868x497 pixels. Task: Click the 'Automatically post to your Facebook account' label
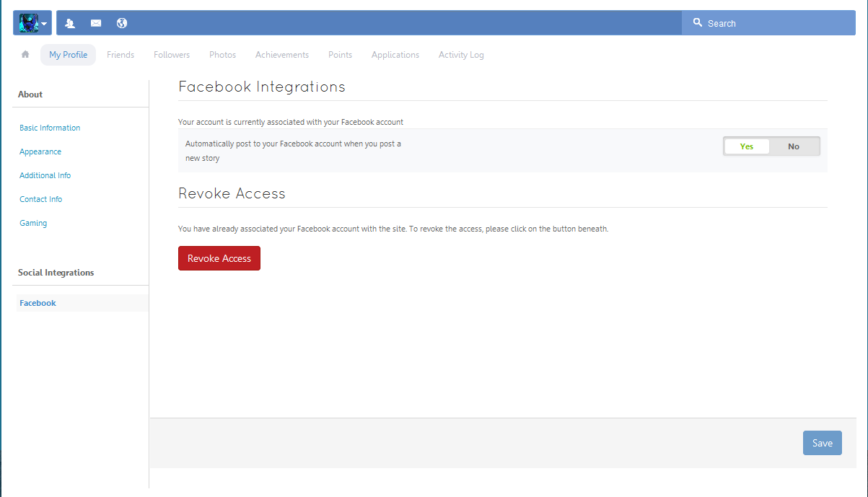tap(293, 151)
